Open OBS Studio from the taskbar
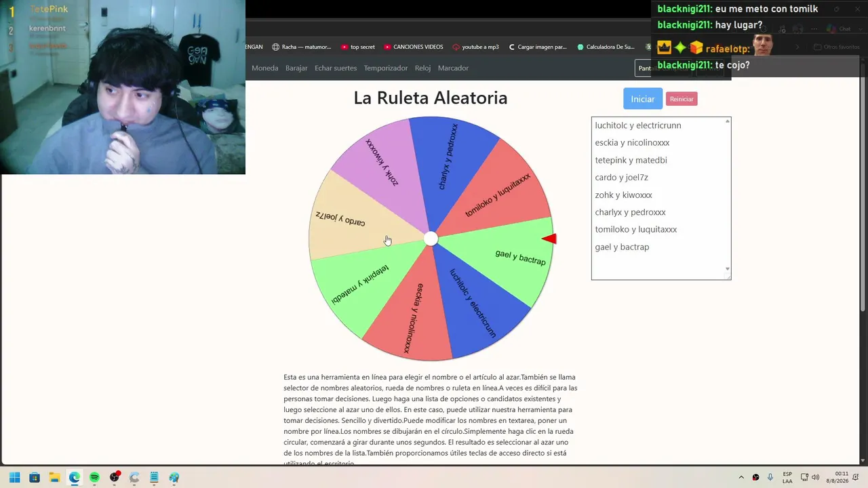 (115, 478)
